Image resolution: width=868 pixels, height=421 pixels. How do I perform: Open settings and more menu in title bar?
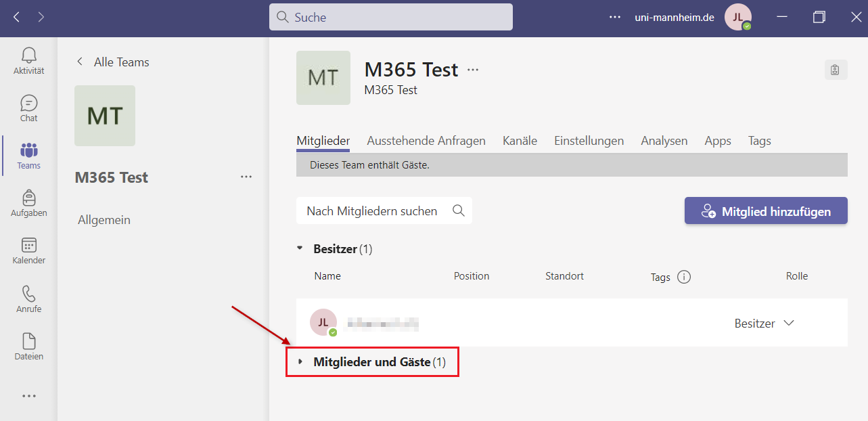(615, 18)
